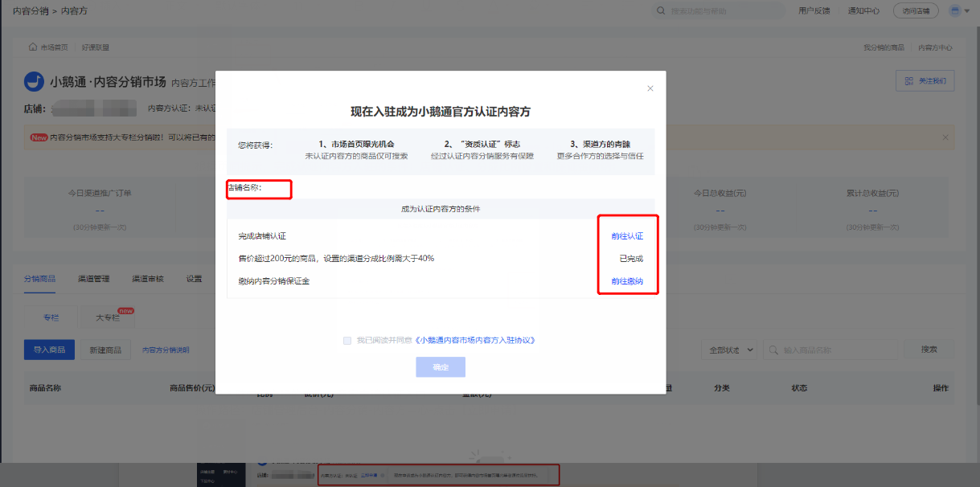The height and width of the screenshot is (487, 980).
Task: Switch to the 分销商品 tab
Action: pos(39,279)
